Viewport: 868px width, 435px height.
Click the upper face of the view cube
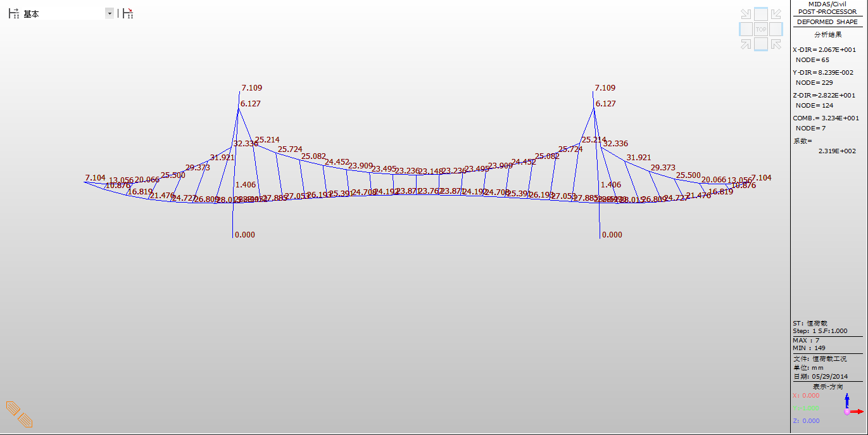761,14
